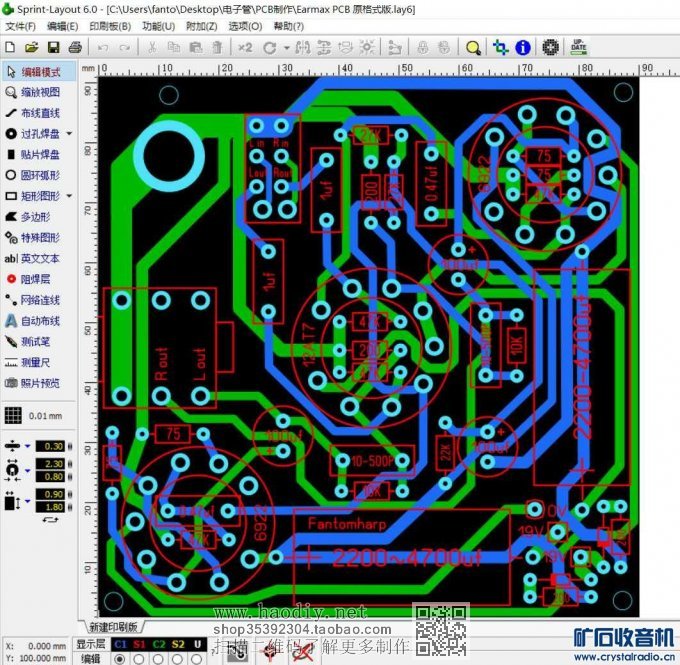Viewport: 680px width, 665px height.
Task: Click the magnifier zoom icon in toolbar
Action: [473, 47]
